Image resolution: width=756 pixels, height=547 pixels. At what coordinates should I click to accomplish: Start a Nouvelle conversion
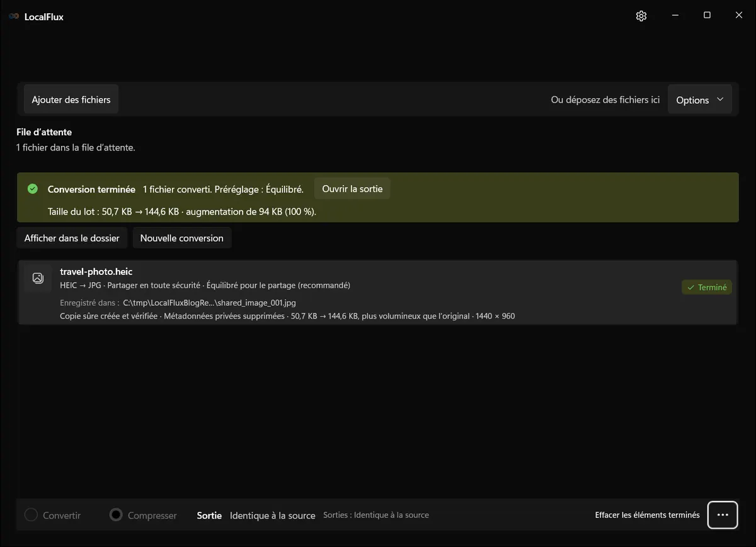(181, 238)
